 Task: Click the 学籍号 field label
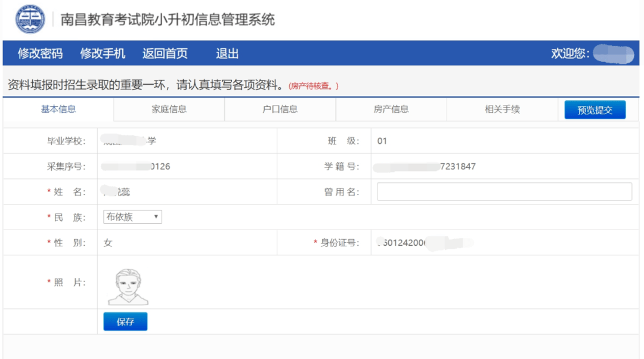point(342,166)
